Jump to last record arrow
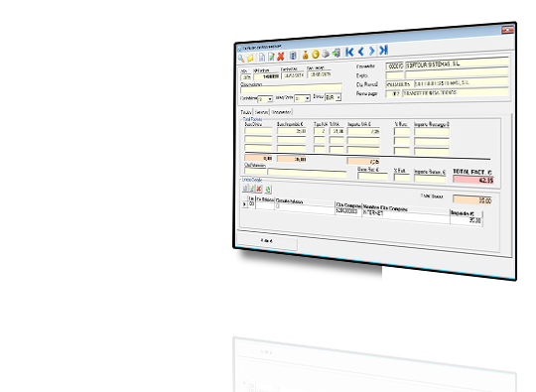 pos(383,50)
